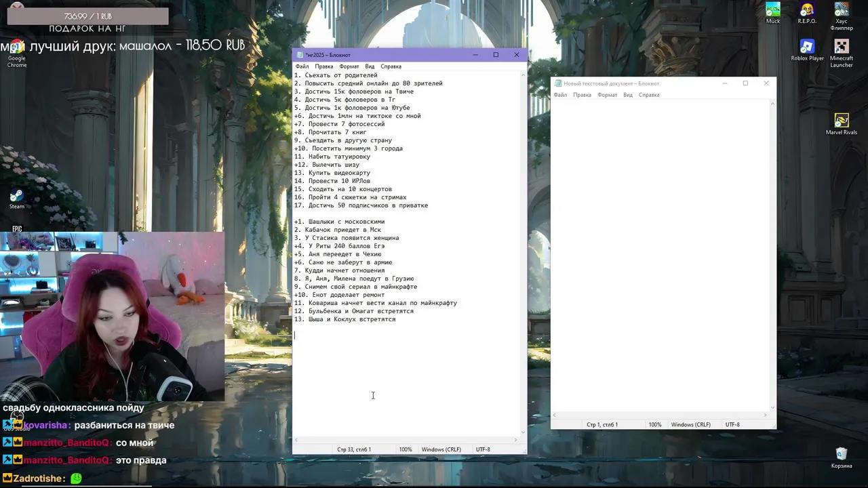Click line "11. Набить татуировку"

[x=332, y=157]
